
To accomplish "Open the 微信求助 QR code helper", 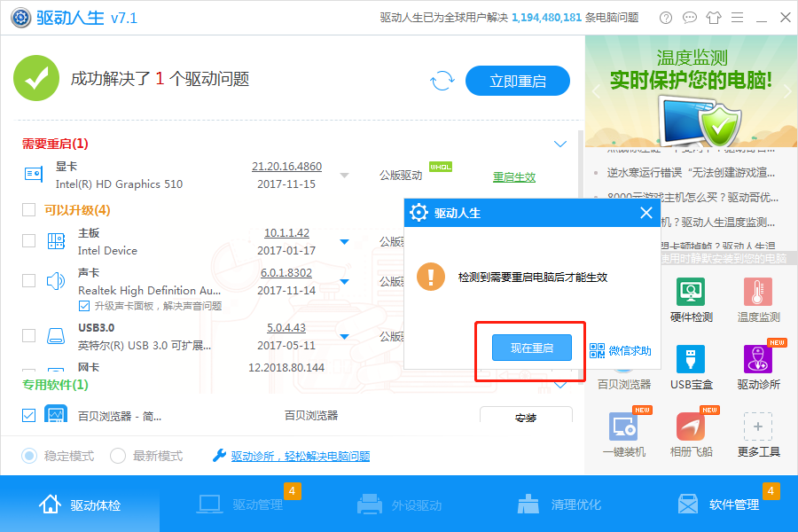I will pyautogui.click(x=618, y=350).
